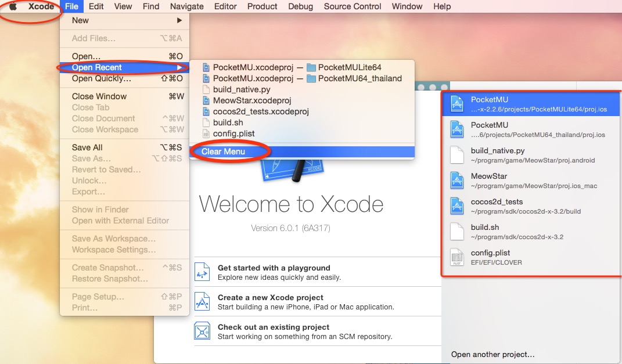Click build.sh icon in Open Recent submenu
The height and width of the screenshot is (364, 622).
point(206,122)
